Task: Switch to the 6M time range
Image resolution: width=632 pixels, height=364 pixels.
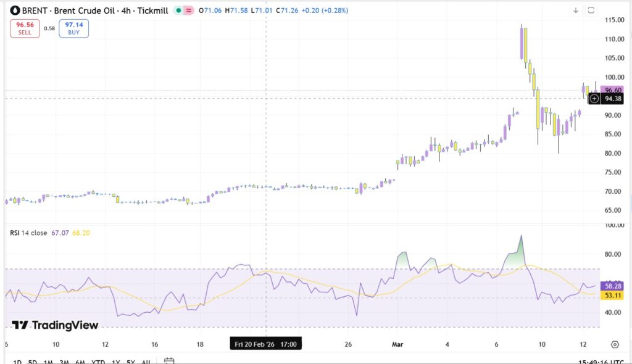Action: (80, 362)
